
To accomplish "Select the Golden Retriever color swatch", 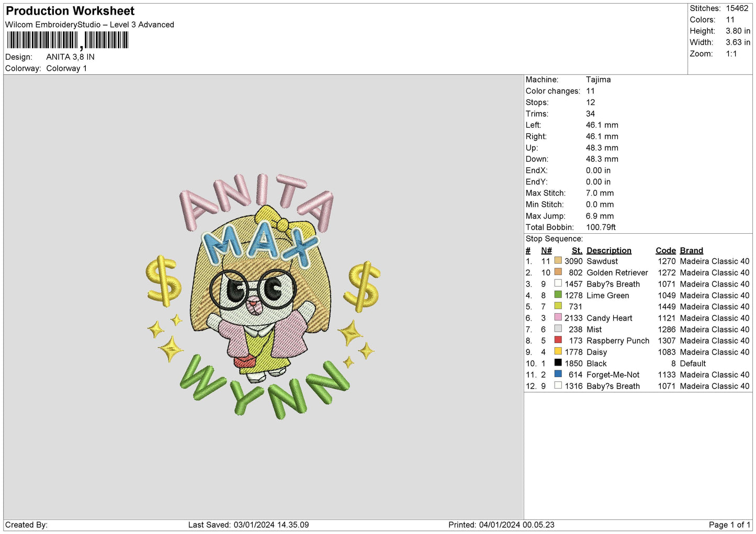I will coord(558,272).
